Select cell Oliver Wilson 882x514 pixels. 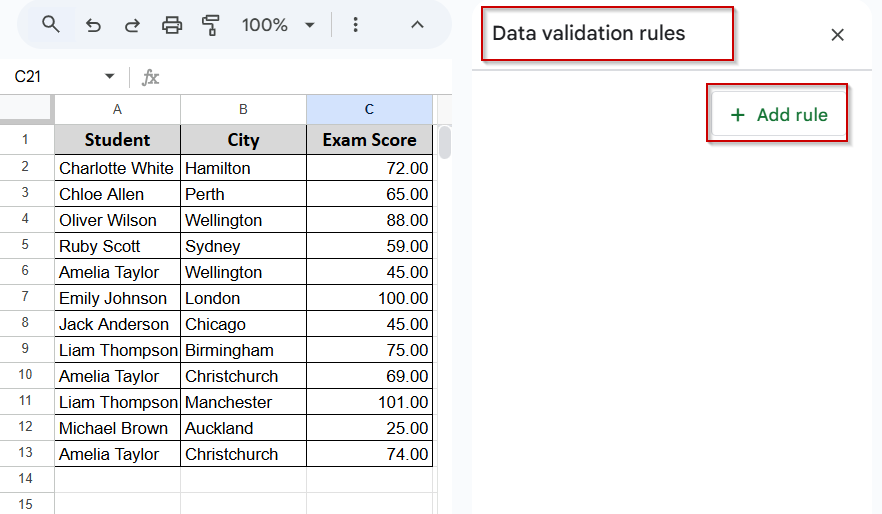tap(117, 220)
